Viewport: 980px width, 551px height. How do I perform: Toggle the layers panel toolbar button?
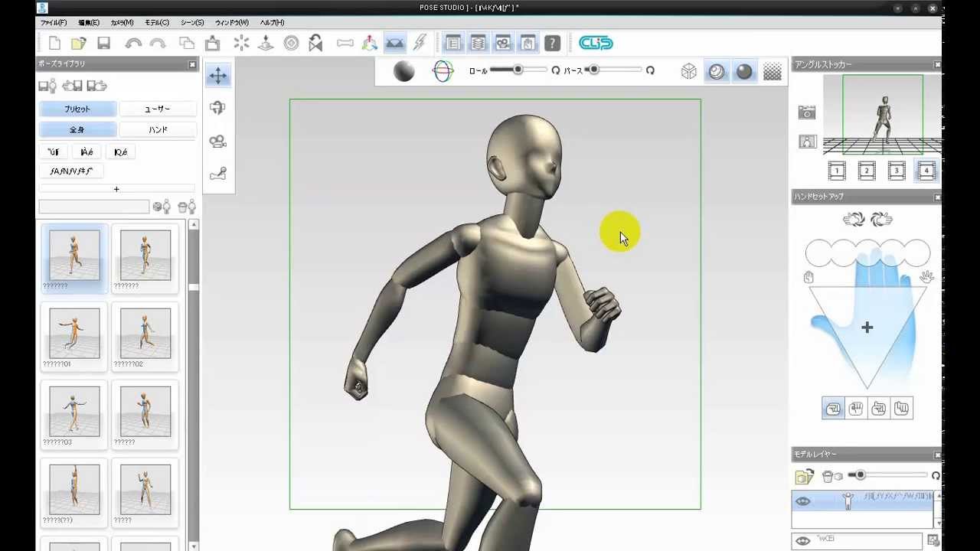tap(478, 44)
